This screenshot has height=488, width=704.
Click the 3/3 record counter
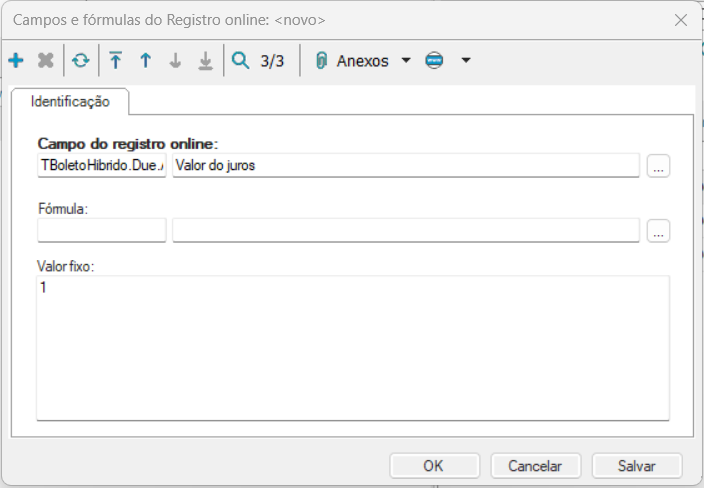coord(272,61)
